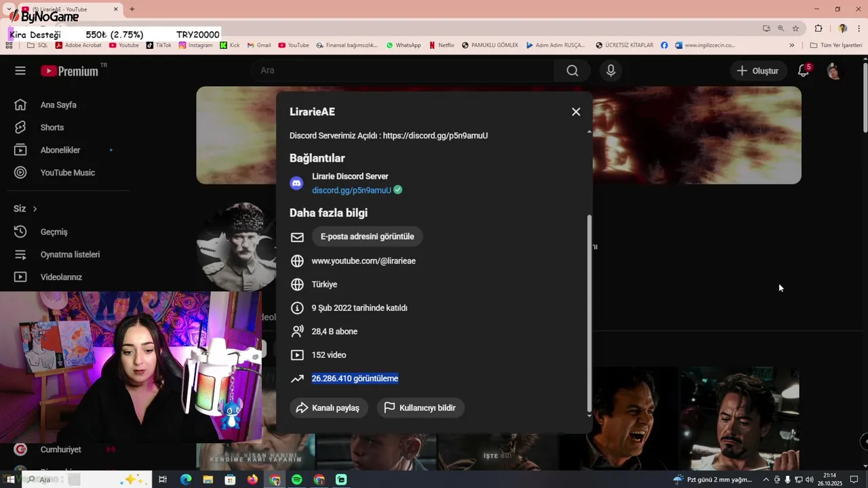This screenshot has width=868, height=488.
Task: Start voice search with microphone icon
Action: [x=611, y=70]
